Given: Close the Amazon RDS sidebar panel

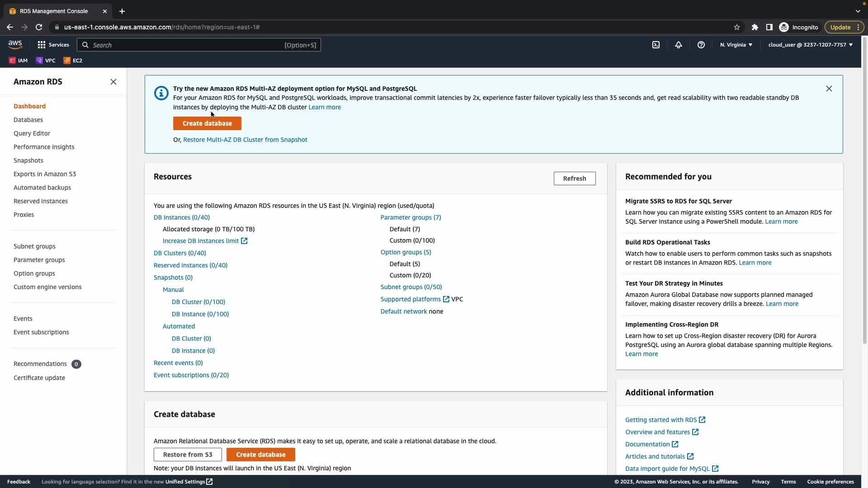Looking at the screenshot, I should pyautogui.click(x=113, y=82).
